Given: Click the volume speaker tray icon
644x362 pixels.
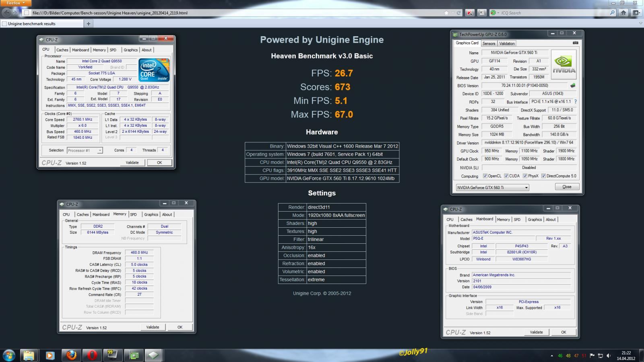Looking at the screenshot, I should 608,356.
